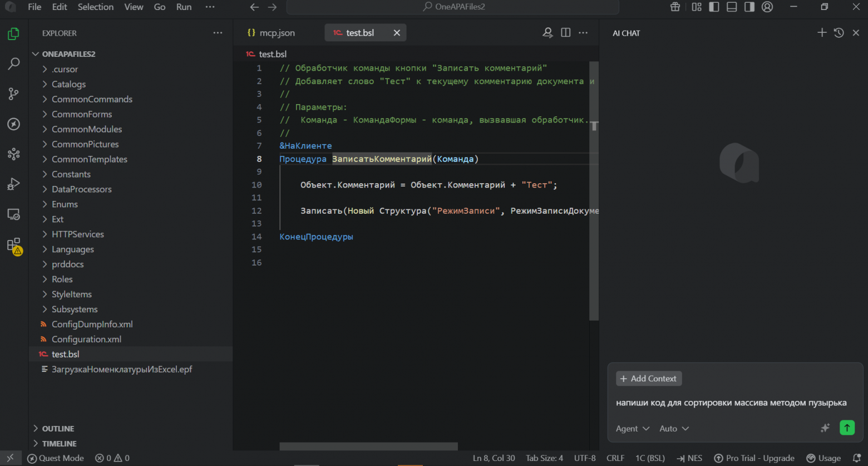The width and height of the screenshot is (868, 466).
Task: Submit the chat prompt with green arrow button
Action: pyautogui.click(x=847, y=428)
